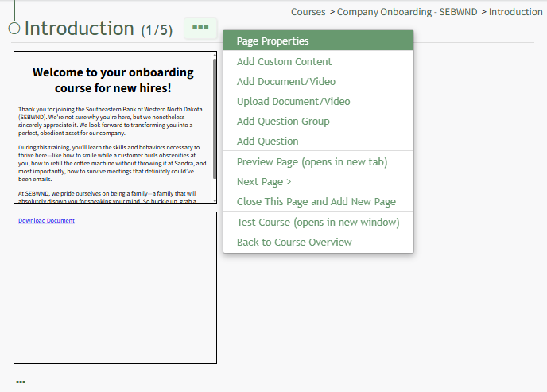Select Upload Document/Video option
Viewport: 547px width, 392px height.
pos(318,101)
